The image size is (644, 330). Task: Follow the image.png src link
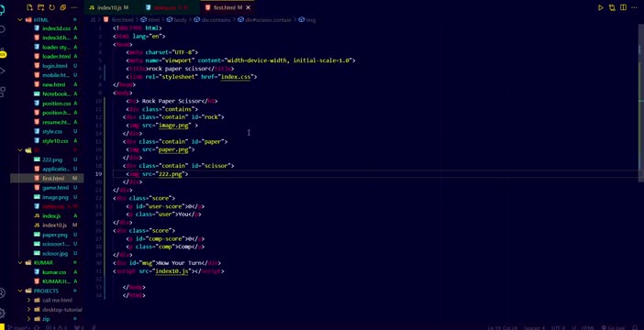coord(173,126)
